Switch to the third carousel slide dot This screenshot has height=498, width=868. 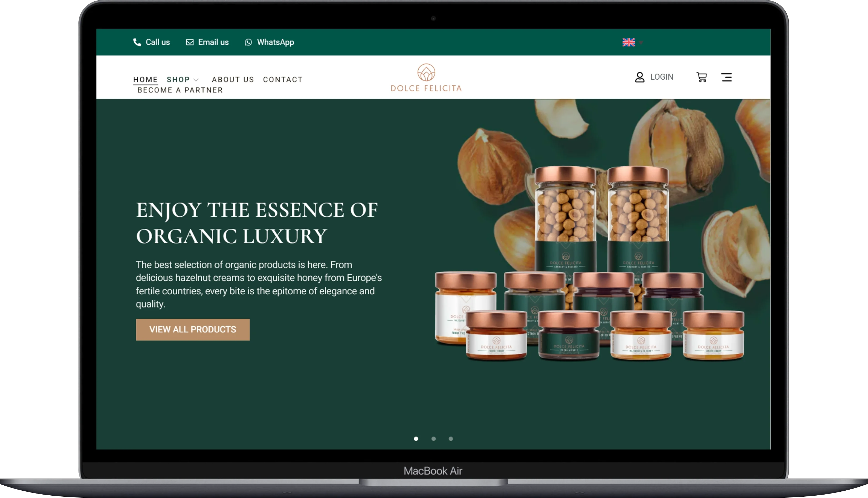451,439
